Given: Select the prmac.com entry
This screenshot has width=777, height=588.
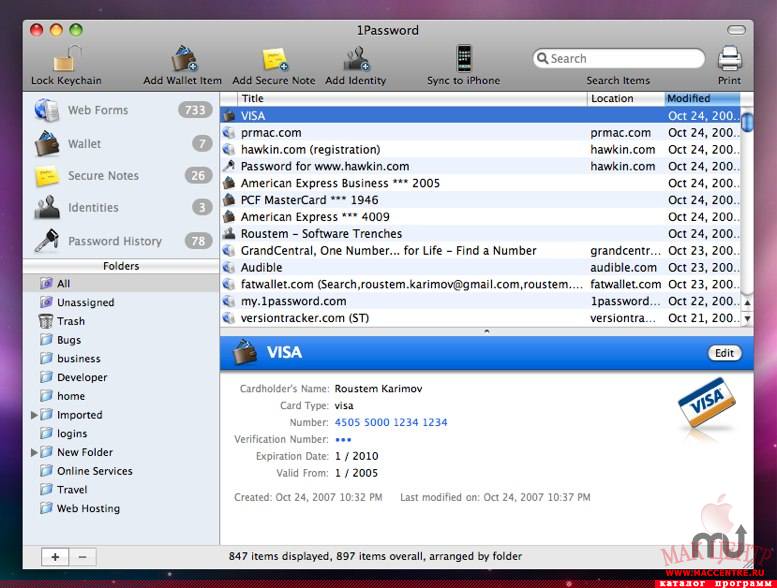Looking at the screenshot, I should tap(480, 133).
